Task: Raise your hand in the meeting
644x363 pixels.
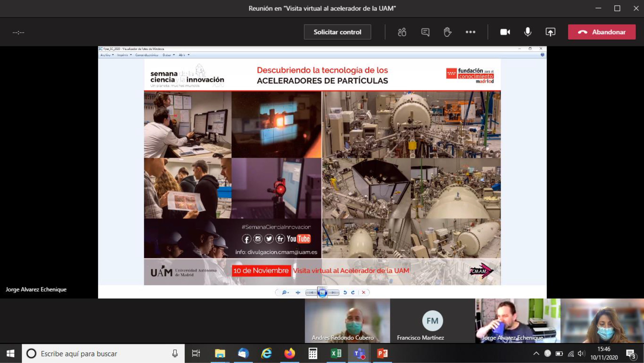Action: pyautogui.click(x=448, y=32)
